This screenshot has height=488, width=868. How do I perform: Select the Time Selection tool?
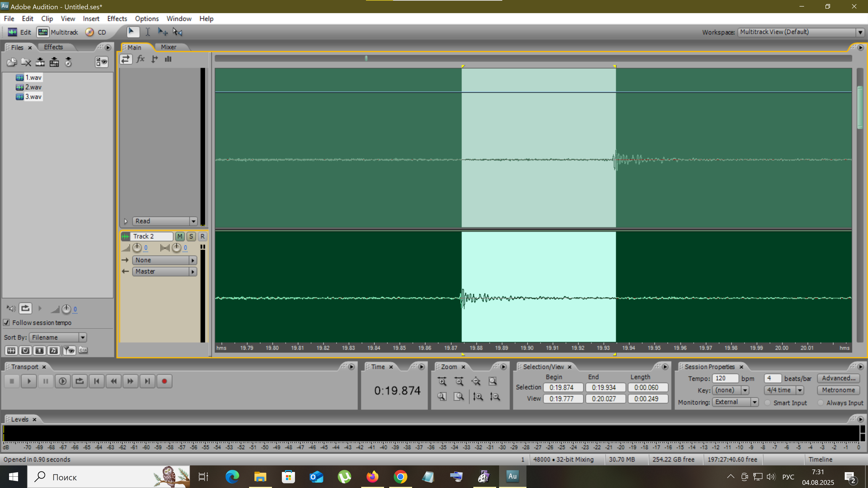(x=148, y=32)
